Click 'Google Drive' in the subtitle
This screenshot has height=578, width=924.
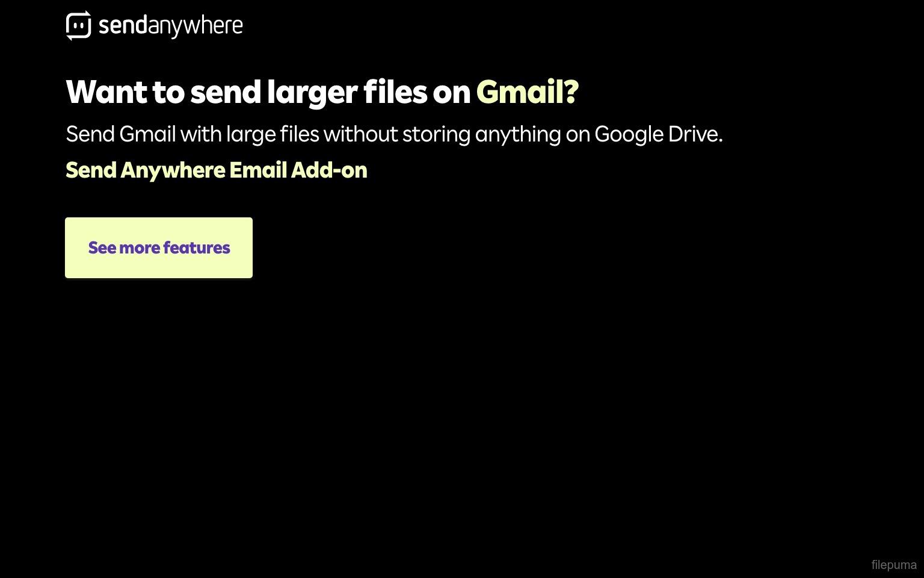pos(658,134)
